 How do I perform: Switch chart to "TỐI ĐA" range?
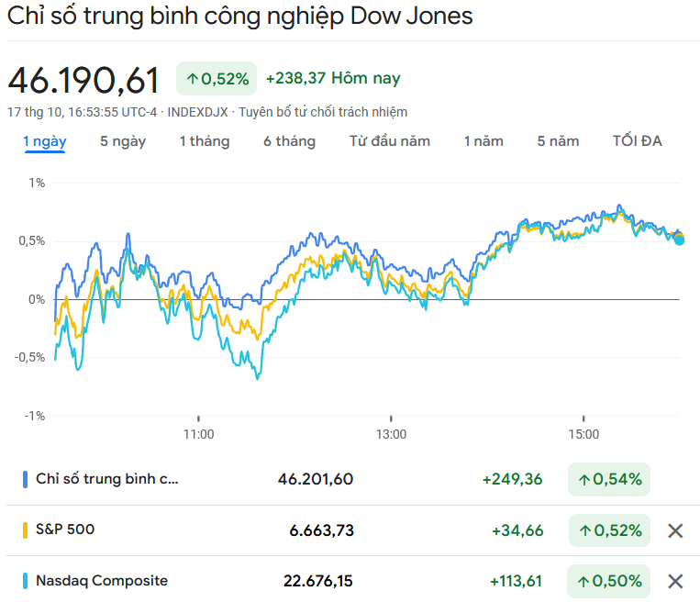click(638, 141)
